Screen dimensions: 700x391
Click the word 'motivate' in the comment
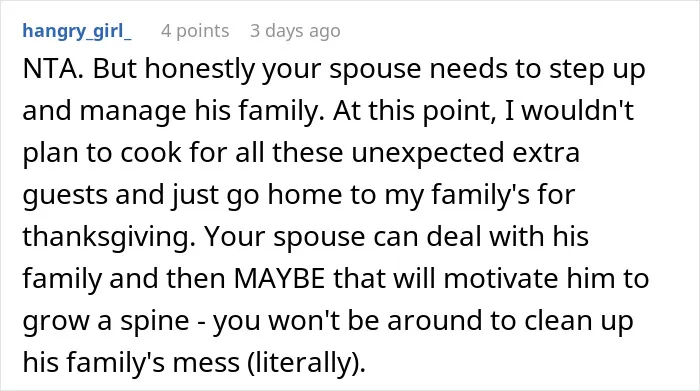501,279
